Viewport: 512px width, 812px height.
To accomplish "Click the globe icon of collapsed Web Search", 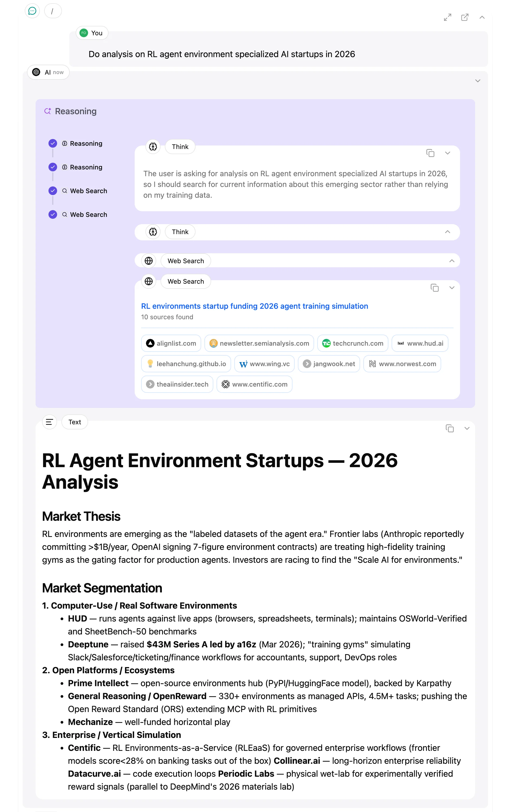I will [149, 261].
